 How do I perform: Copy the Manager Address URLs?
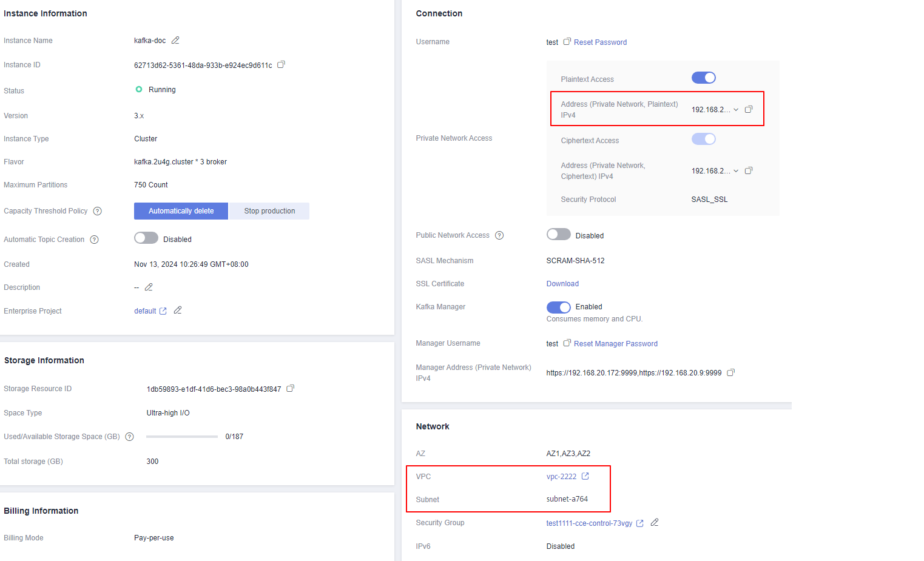click(730, 372)
